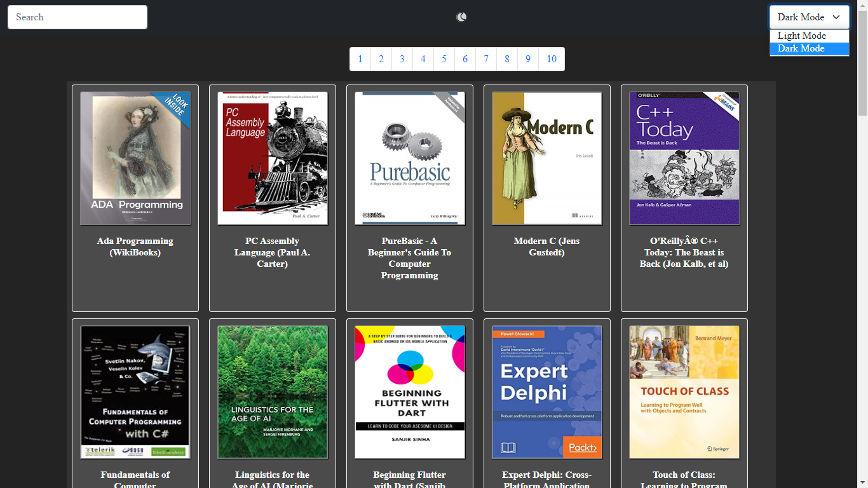
Task: Select Light Mode option
Action: [x=809, y=36]
